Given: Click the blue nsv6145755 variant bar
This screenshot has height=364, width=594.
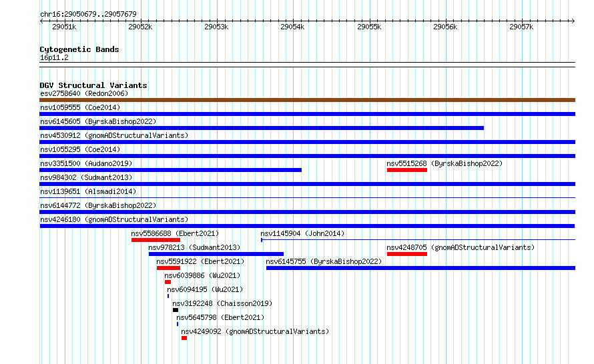Looking at the screenshot, I should click(420, 268).
